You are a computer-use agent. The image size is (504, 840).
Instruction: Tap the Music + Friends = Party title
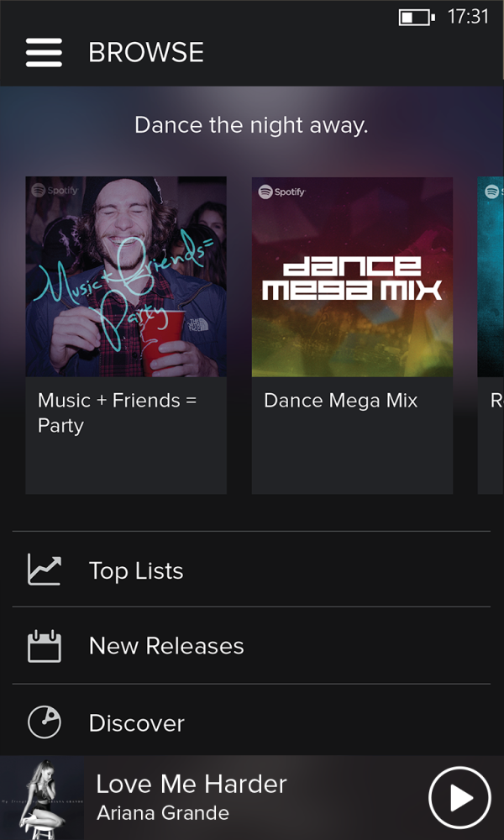click(x=118, y=412)
